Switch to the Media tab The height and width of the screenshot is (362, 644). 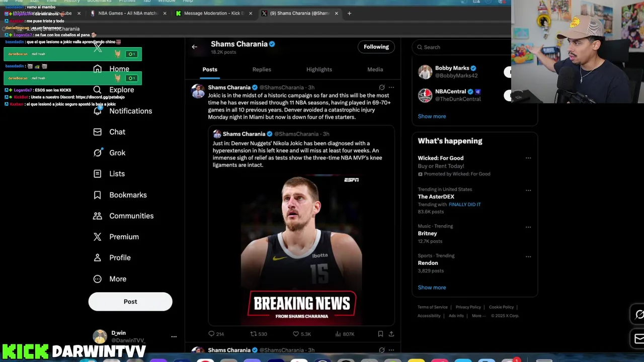pos(375,69)
